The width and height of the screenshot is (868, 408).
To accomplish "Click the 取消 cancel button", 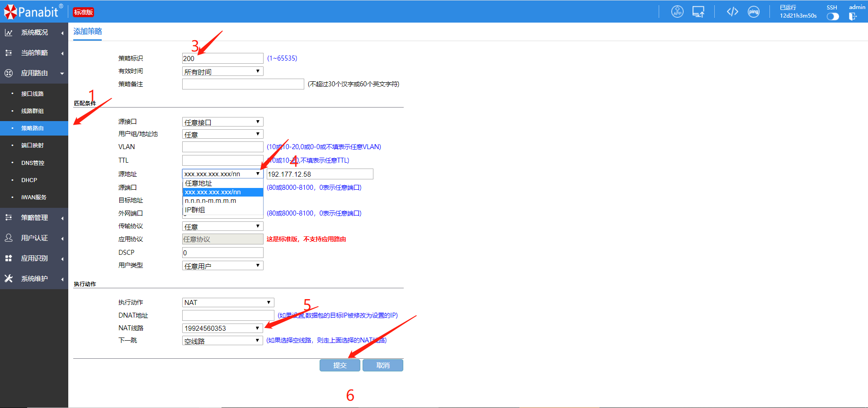I will click(x=382, y=366).
